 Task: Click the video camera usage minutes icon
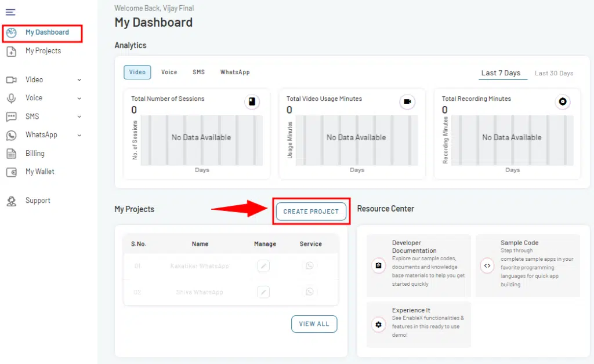tap(407, 102)
